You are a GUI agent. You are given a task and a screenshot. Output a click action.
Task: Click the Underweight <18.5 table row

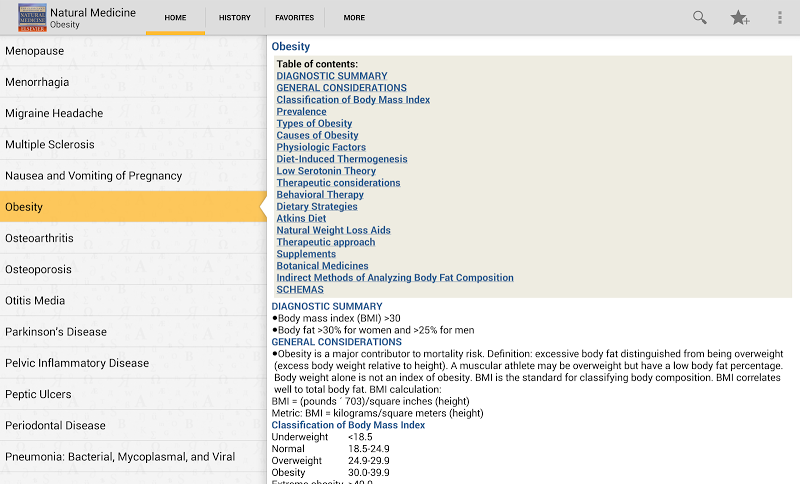[322, 437]
